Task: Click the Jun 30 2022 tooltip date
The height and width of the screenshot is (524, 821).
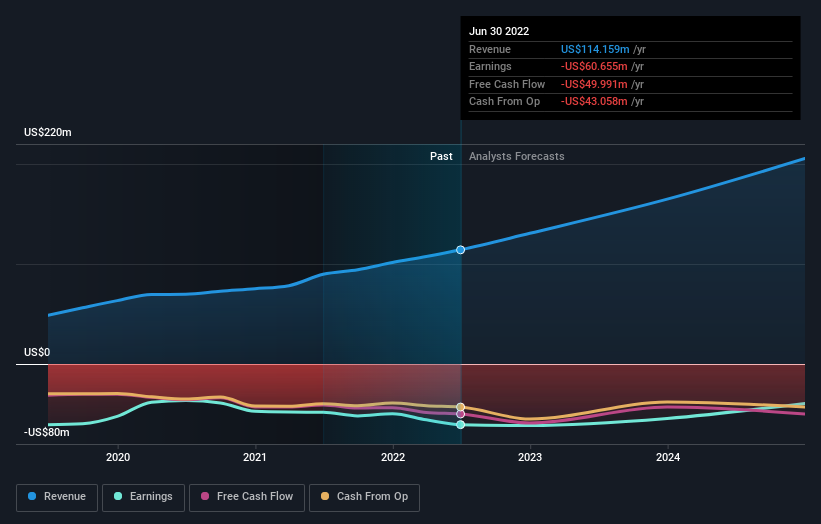Action: 499,31
